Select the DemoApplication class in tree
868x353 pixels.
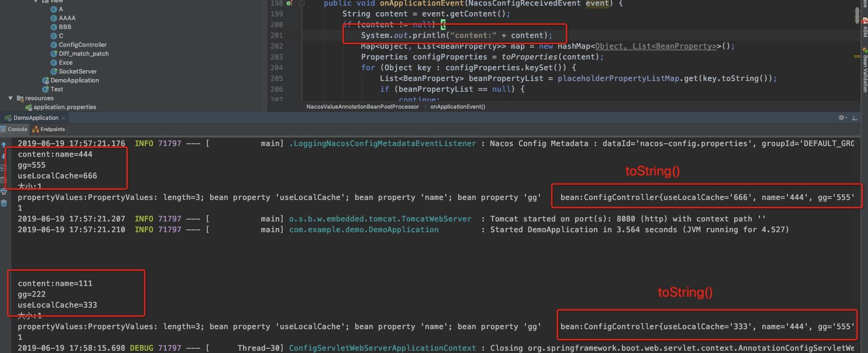point(74,81)
